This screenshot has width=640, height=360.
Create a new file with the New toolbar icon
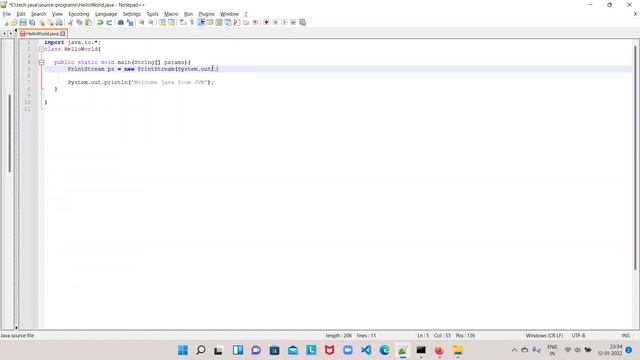6,22
